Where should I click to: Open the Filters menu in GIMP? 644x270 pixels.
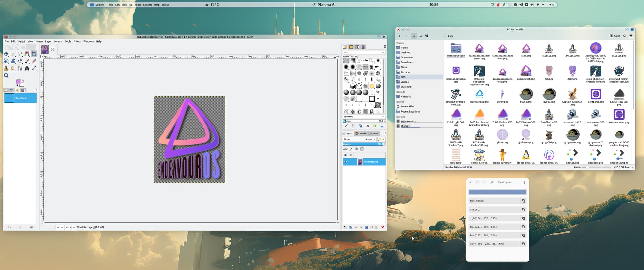(x=77, y=42)
